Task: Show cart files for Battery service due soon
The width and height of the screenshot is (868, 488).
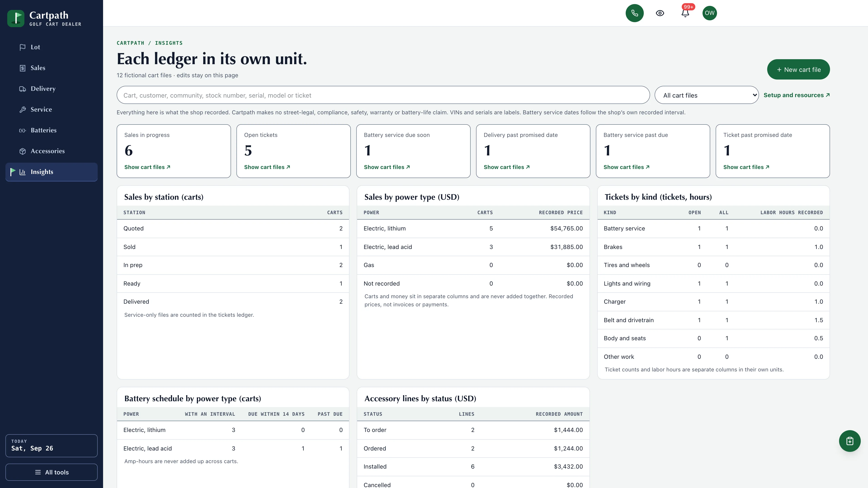Action: click(387, 167)
